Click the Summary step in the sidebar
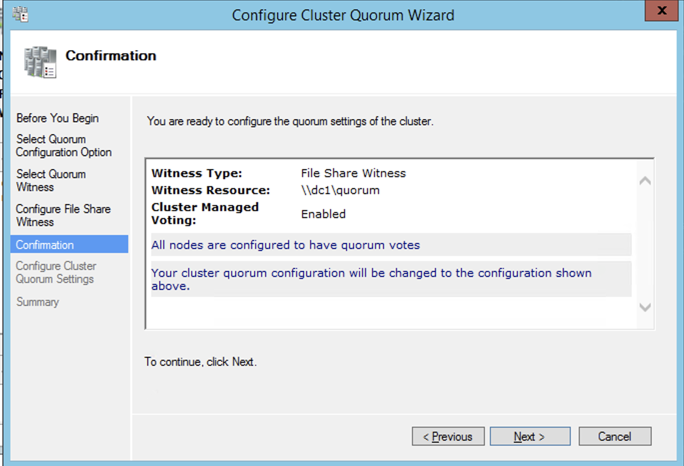The width and height of the screenshot is (684, 466). (37, 302)
